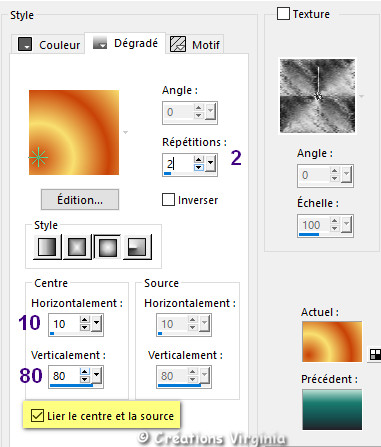Uncheck Lier le centre et la source

pyautogui.click(x=37, y=416)
